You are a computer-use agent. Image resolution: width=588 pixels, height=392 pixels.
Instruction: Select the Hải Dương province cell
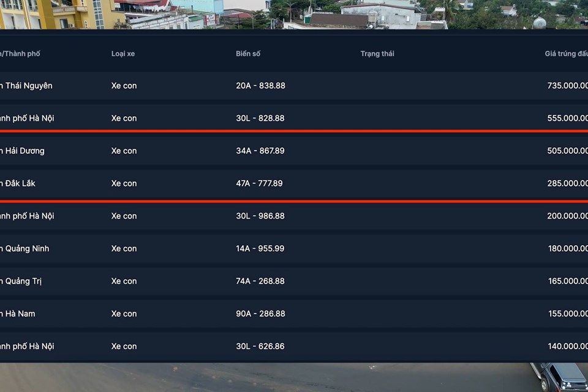click(23, 151)
